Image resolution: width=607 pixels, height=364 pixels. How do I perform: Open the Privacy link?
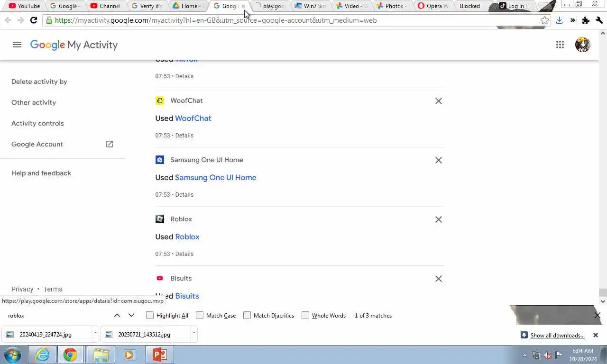[22, 289]
